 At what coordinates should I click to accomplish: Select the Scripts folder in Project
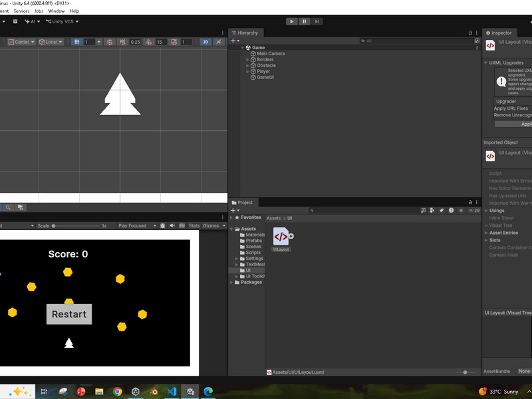tap(253, 253)
